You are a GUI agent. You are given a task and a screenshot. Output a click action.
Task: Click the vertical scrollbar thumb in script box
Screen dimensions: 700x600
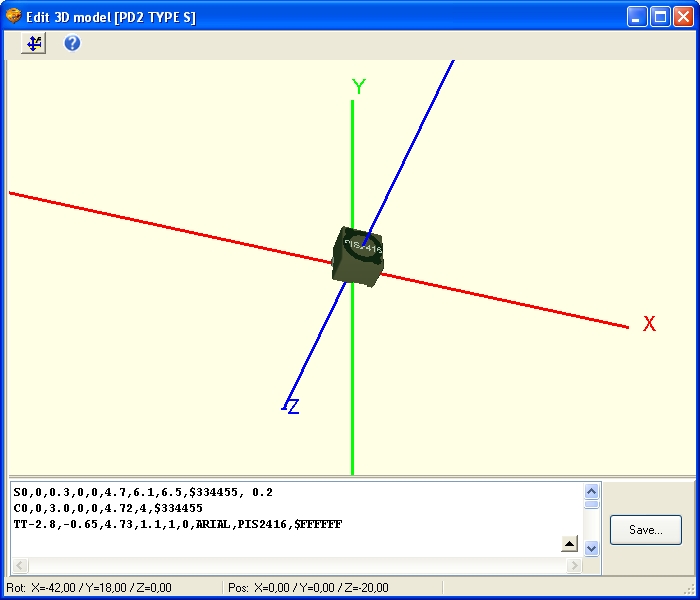[591, 505]
